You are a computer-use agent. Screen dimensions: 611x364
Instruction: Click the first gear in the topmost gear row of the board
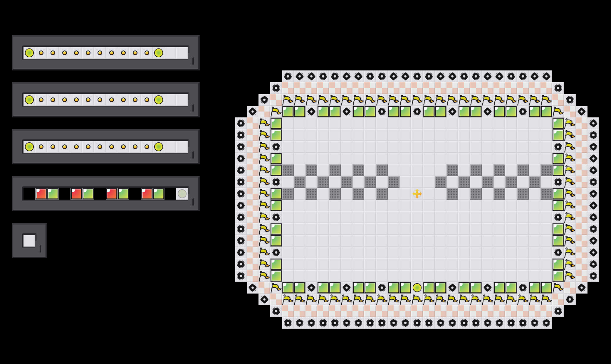pos(288,76)
